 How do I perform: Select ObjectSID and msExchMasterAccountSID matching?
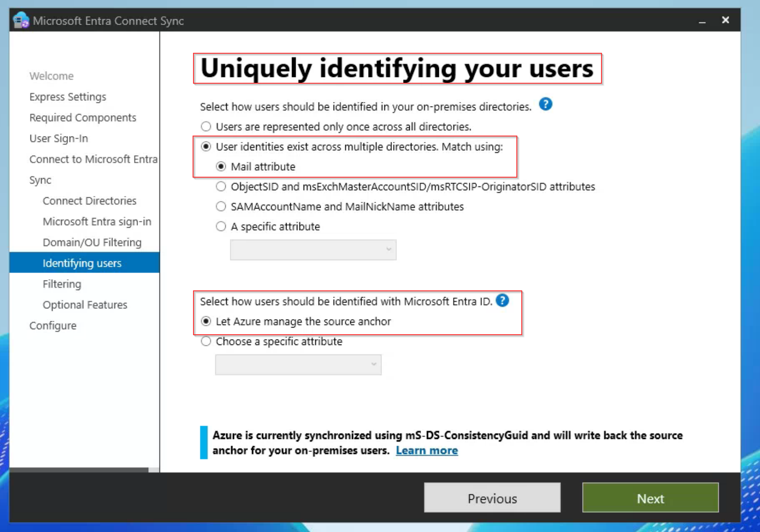220,186
